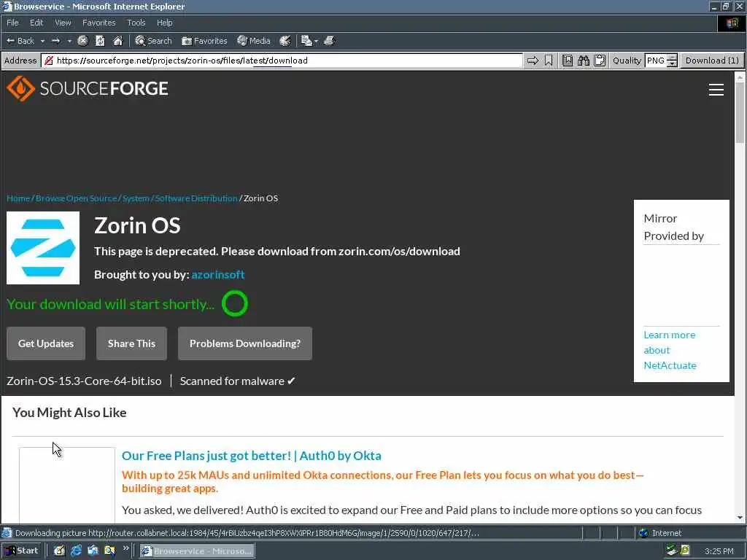Click the Share This button
Screen dimensions: 747x560
point(131,343)
